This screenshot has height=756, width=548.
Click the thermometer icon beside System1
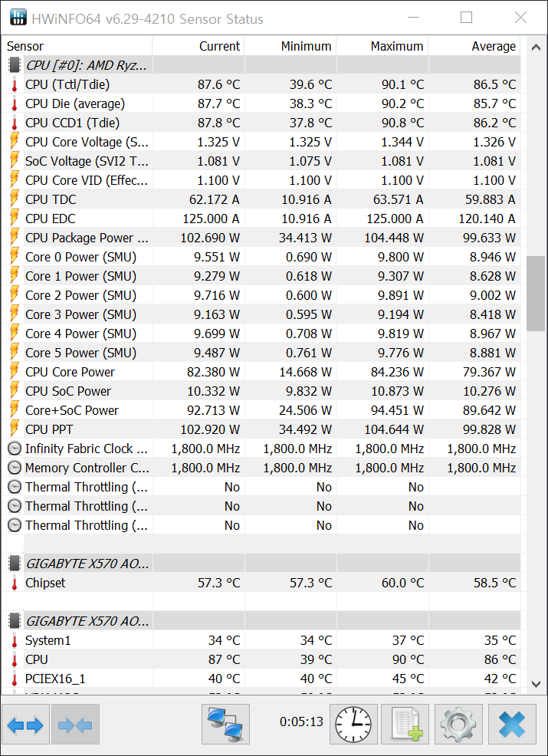point(13,640)
